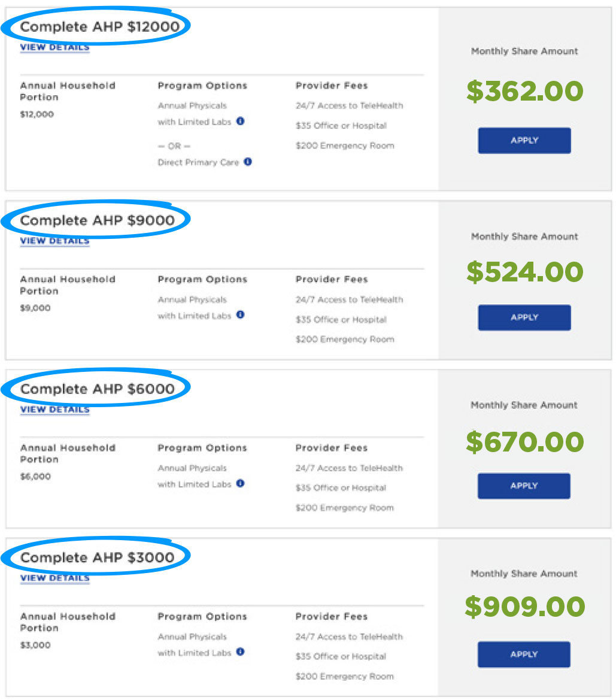Apply for the $524.00 monthly share plan
The image size is (616, 700).
524,317
